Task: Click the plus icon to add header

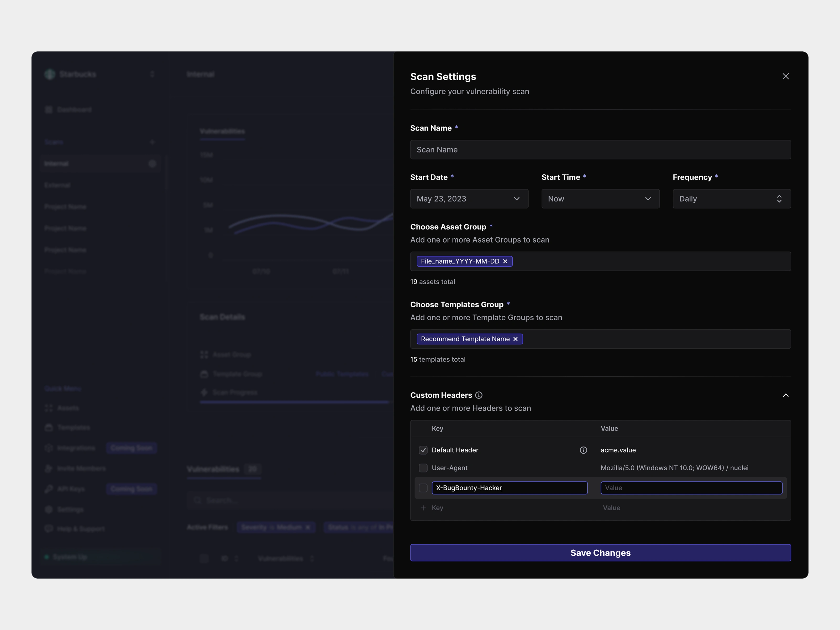Action: 423,508
